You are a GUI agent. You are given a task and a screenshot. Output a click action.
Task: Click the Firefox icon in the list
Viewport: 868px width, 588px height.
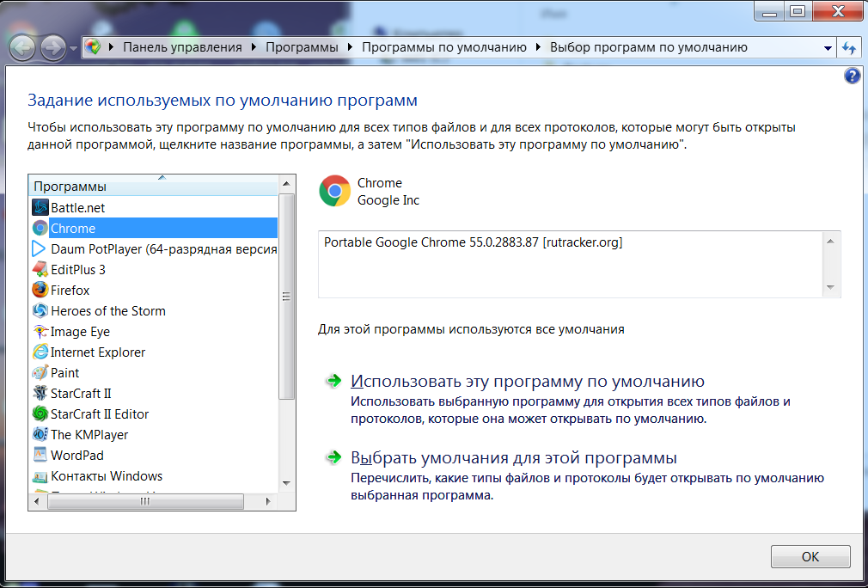click(x=40, y=290)
